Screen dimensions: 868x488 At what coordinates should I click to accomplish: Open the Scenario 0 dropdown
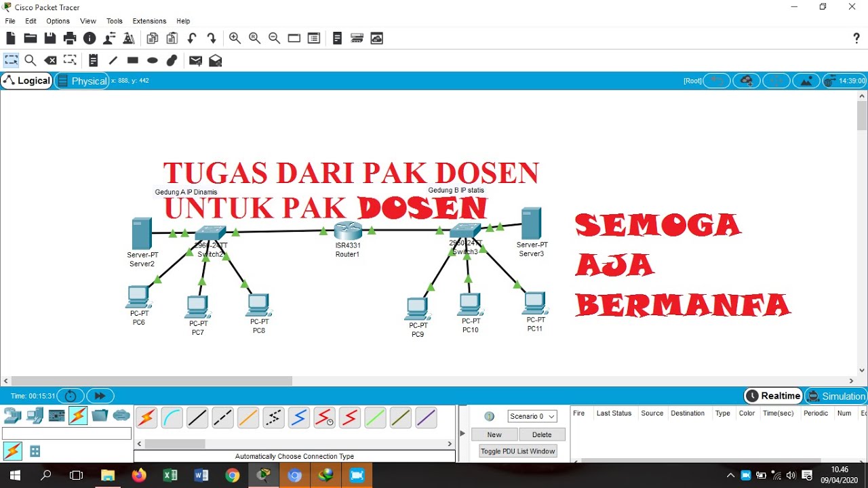click(x=532, y=416)
